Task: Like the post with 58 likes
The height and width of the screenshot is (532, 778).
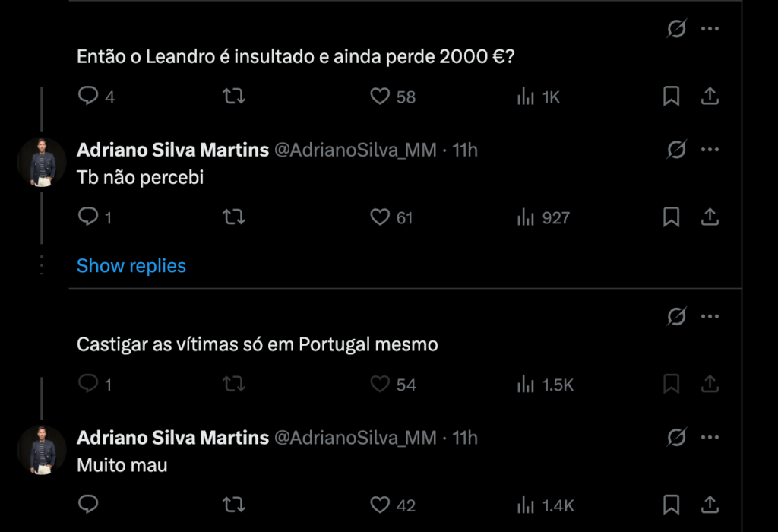Action: (x=380, y=97)
